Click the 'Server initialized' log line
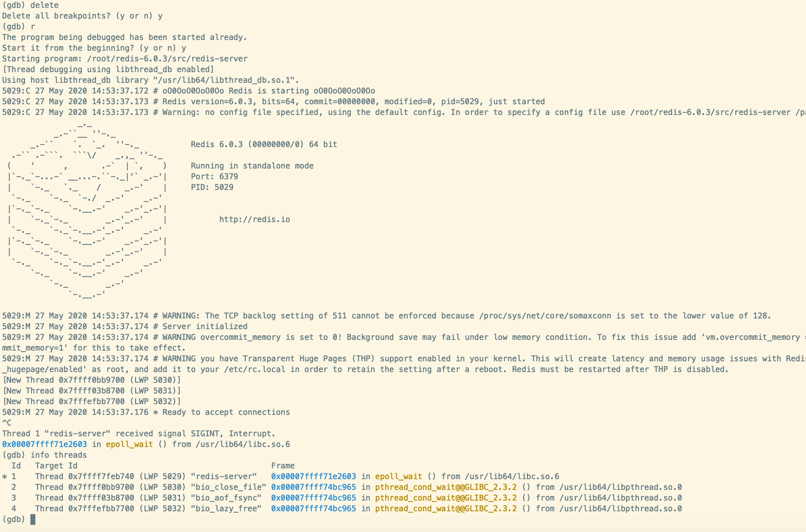Image resolution: width=806 pixels, height=532 pixels. pos(125,327)
